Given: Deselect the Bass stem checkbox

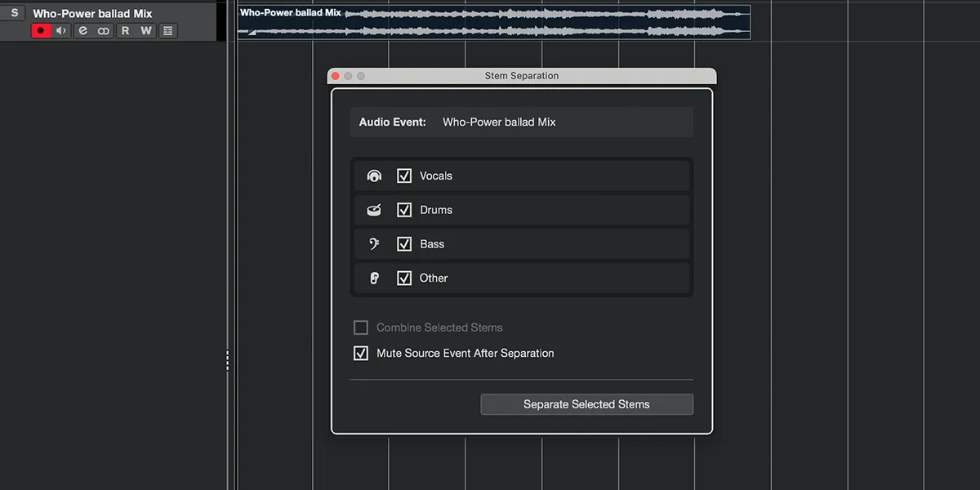Looking at the screenshot, I should click(403, 243).
